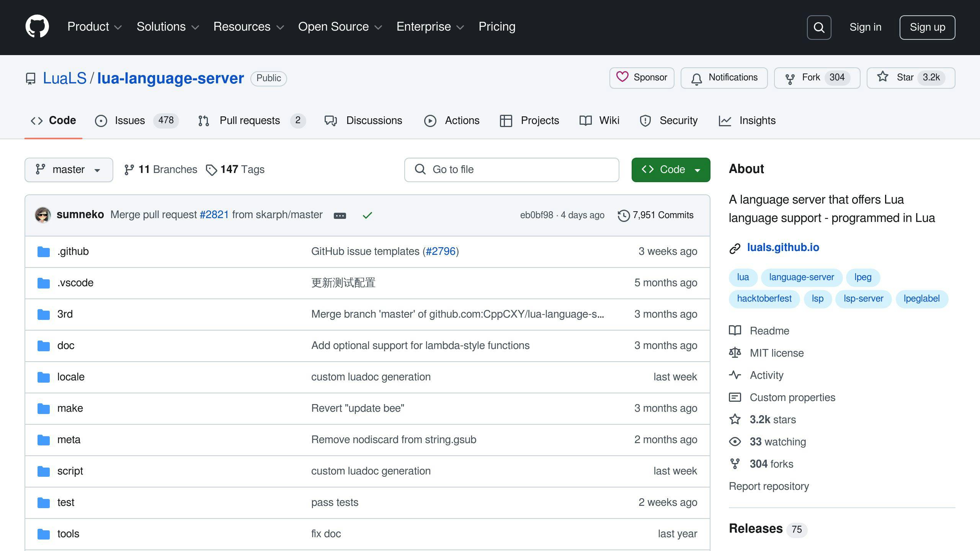
Task: Click the GitHub logo icon
Action: pyautogui.click(x=37, y=26)
